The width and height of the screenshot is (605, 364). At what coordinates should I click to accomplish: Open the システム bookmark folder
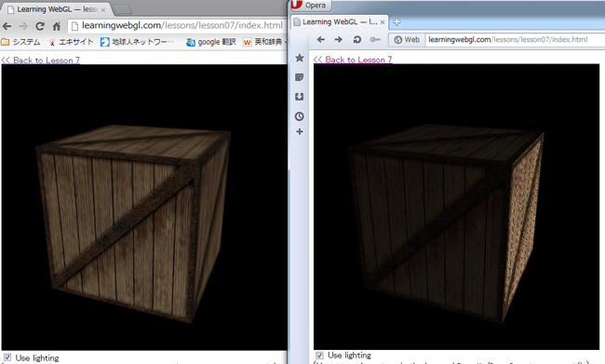(20, 42)
